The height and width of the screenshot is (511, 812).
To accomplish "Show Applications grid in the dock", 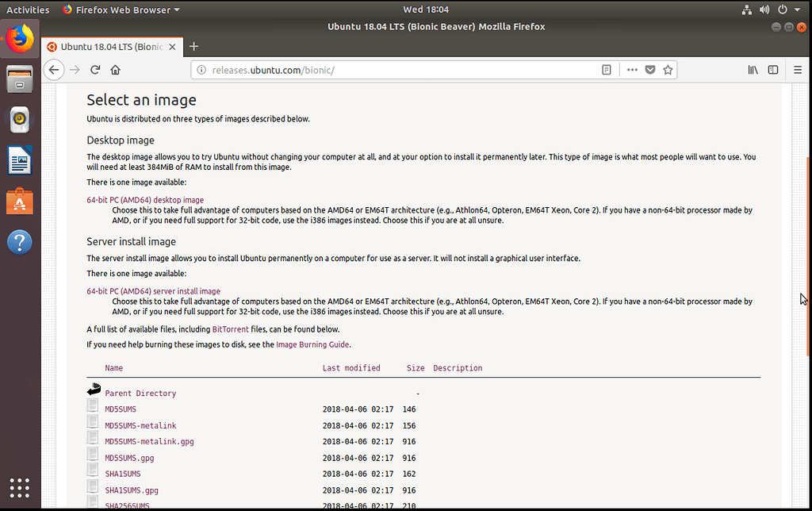I will click(x=19, y=488).
